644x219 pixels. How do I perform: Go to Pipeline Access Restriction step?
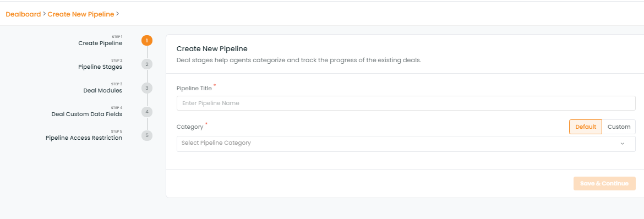[84, 138]
